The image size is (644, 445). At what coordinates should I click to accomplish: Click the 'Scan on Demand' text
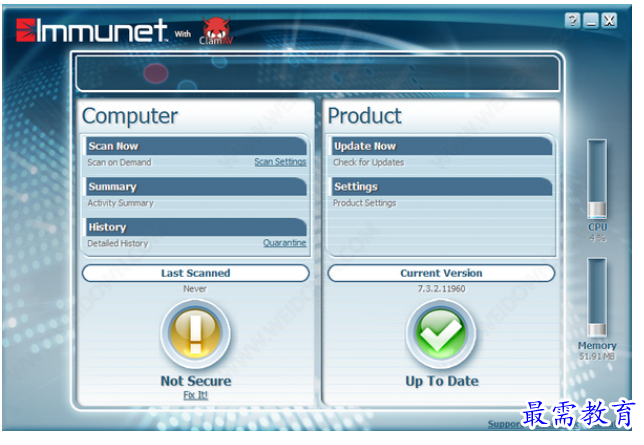(119, 162)
